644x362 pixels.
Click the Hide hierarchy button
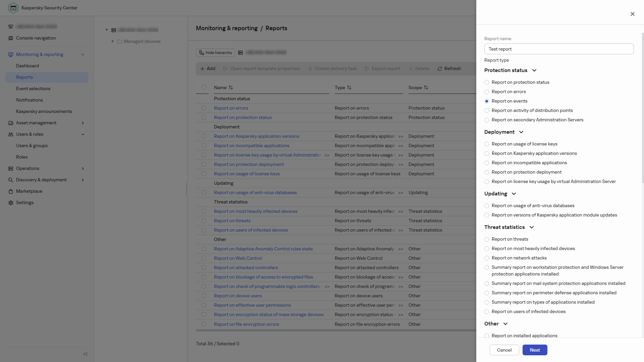[x=216, y=53]
